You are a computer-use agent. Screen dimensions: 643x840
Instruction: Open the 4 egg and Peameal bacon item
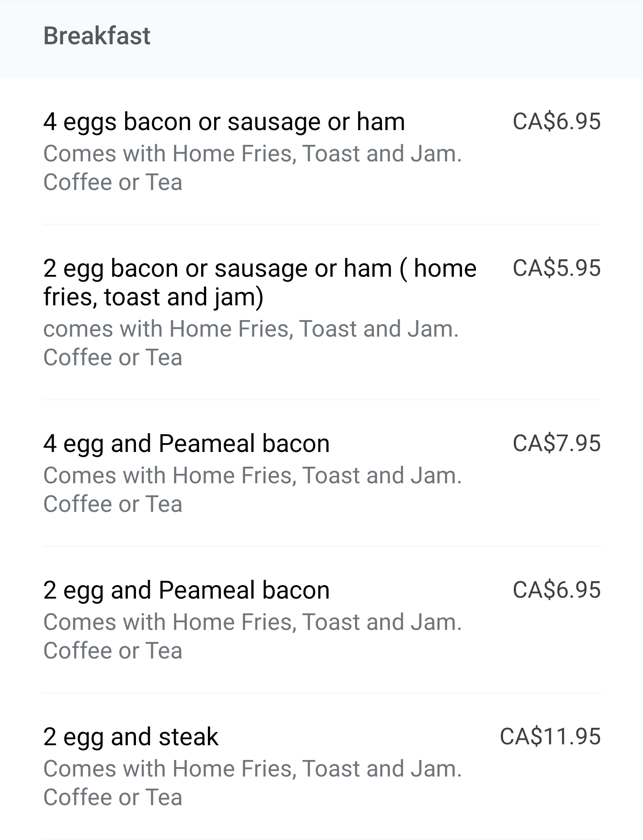coord(186,443)
